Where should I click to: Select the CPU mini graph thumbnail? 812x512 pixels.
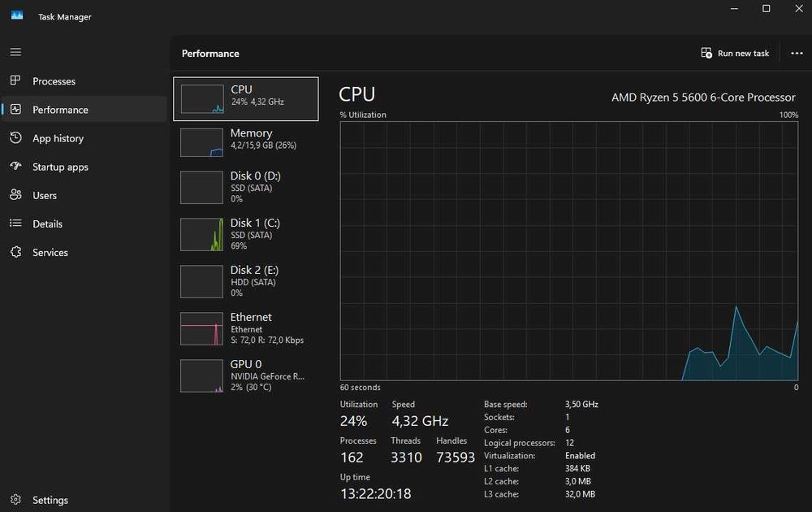202,99
